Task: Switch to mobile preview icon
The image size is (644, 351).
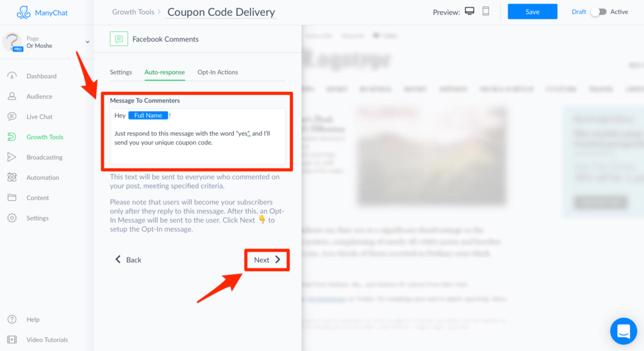Action: pos(486,11)
